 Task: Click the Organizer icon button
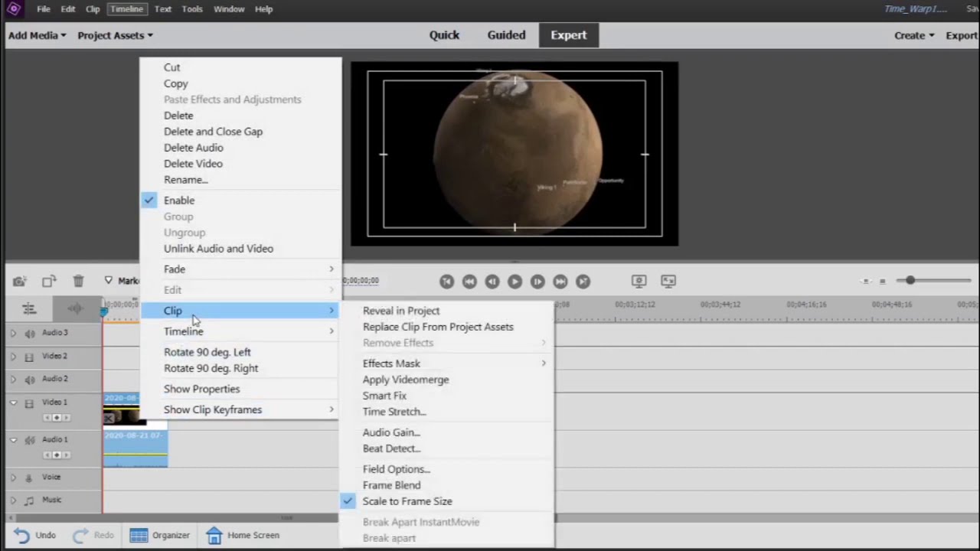[159, 535]
